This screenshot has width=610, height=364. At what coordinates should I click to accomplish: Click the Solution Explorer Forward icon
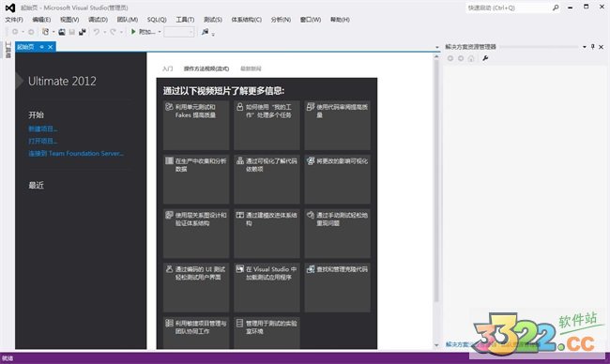(x=461, y=58)
